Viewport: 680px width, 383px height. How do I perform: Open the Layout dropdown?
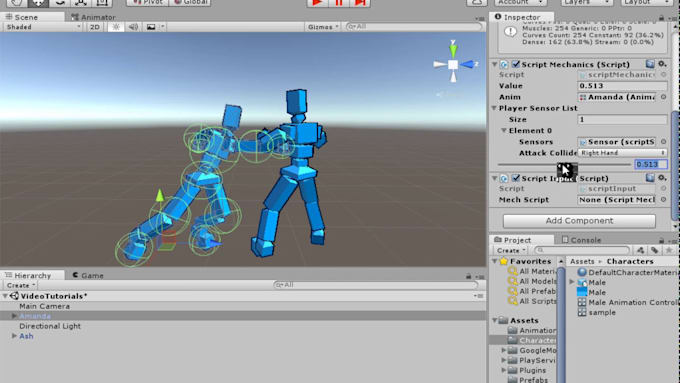[x=647, y=3]
